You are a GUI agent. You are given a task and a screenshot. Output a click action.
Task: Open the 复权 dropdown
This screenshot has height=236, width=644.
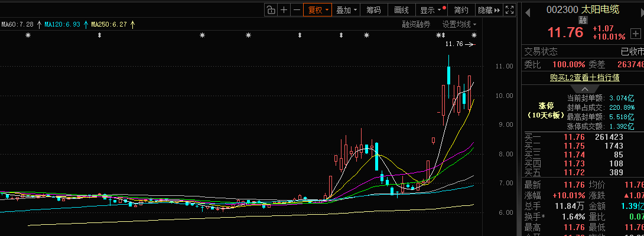(317, 10)
